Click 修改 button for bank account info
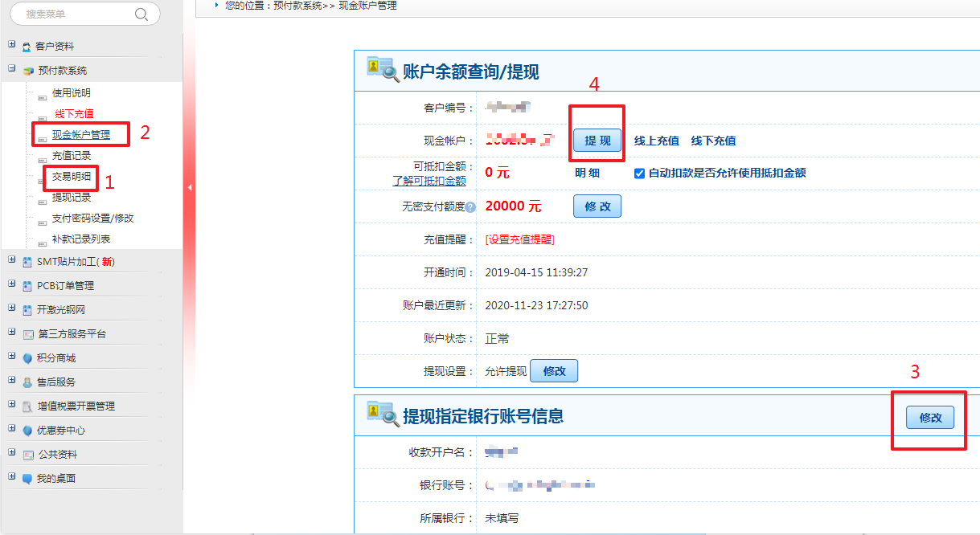980x535 pixels. point(930,418)
